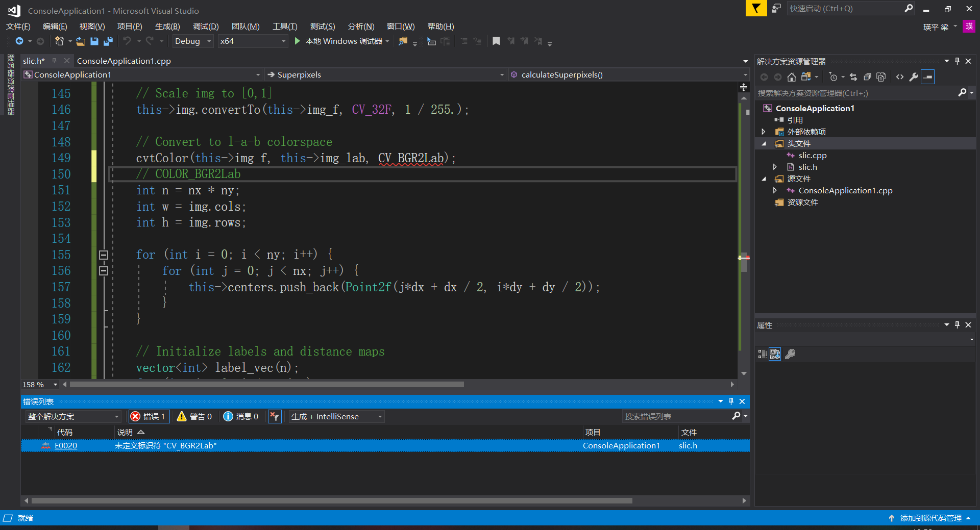Toggle the messages filter 消息 0

pos(241,417)
